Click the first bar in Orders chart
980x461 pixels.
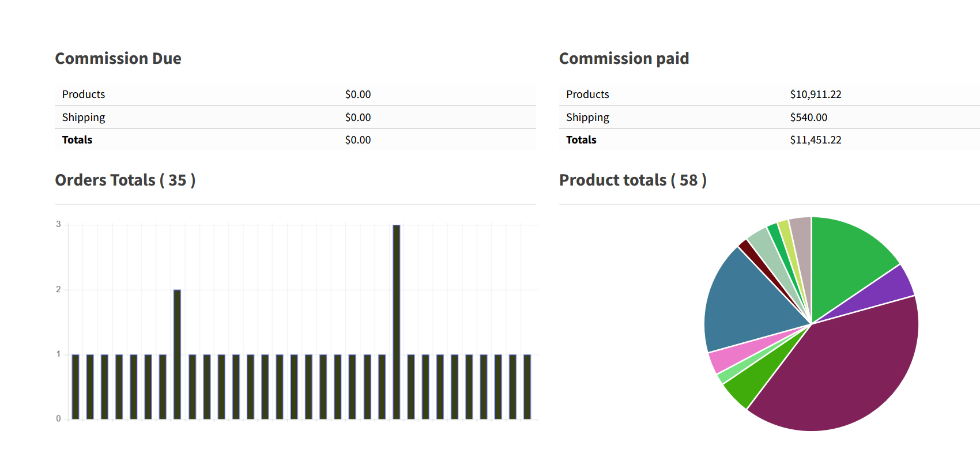tap(76, 386)
